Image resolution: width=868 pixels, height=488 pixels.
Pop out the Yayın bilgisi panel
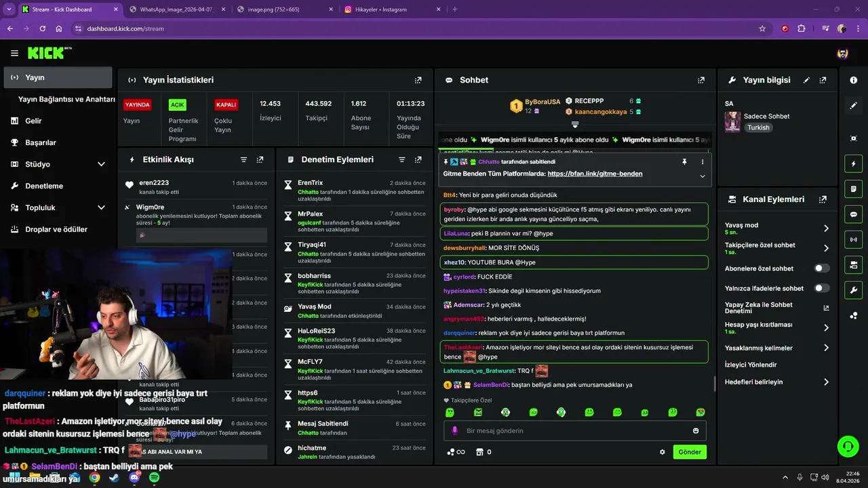click(823, 80)
